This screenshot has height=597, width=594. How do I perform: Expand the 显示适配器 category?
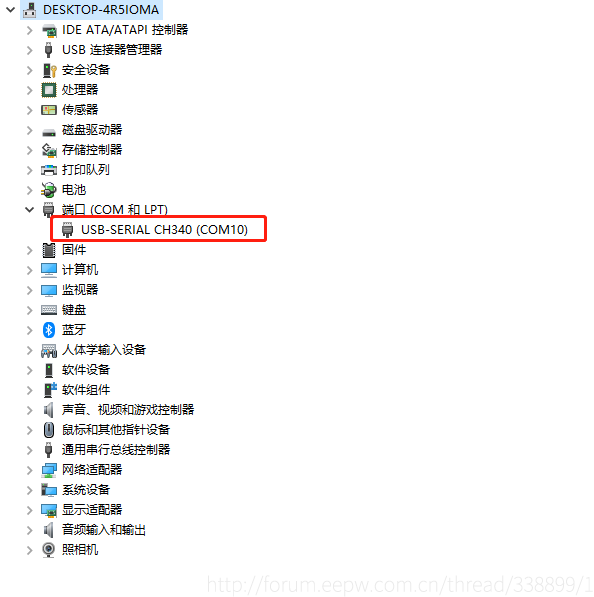29,510
